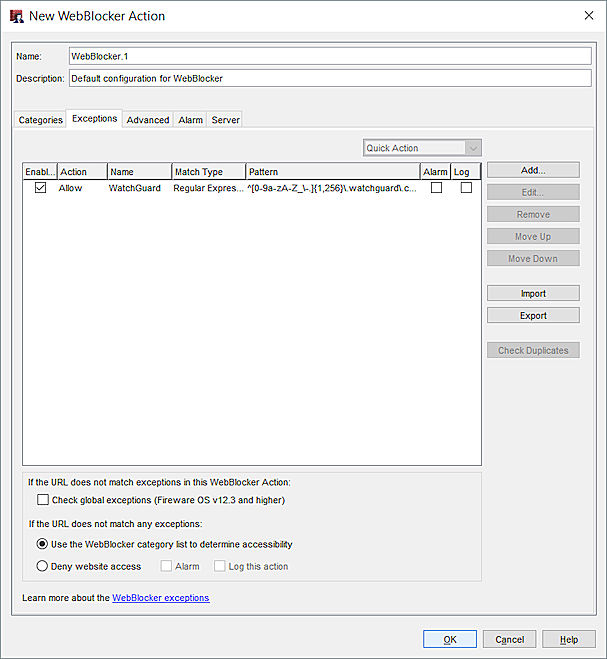Screen dimensions: 607x659
Task: Click the Export button
Action: tap(533, 316)
